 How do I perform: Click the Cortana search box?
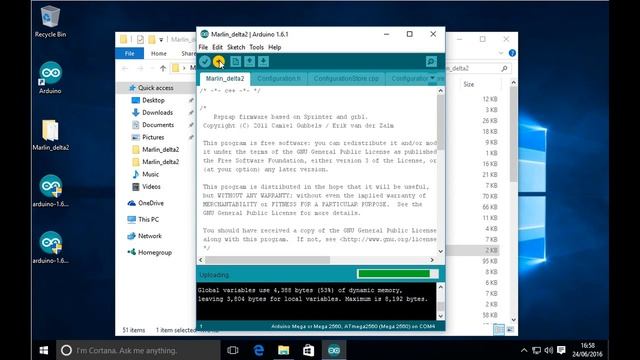pyautogui.click(x=138, y=350)
